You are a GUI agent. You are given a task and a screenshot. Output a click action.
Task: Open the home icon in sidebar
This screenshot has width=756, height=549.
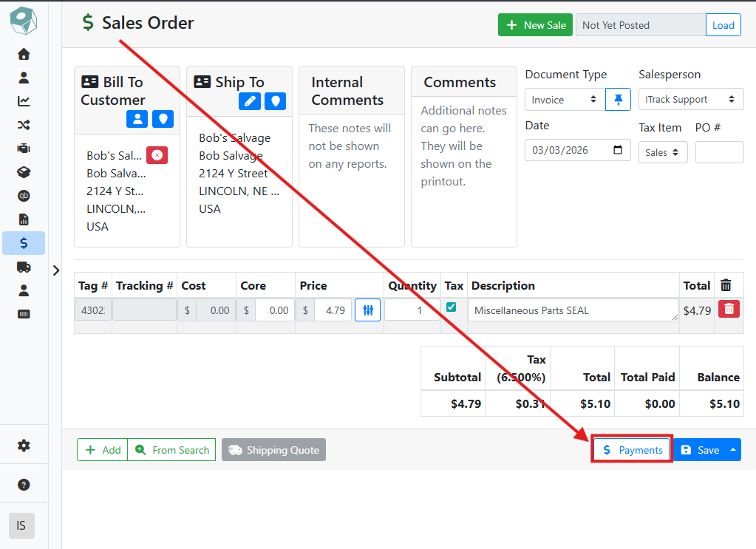click(24, 54)
